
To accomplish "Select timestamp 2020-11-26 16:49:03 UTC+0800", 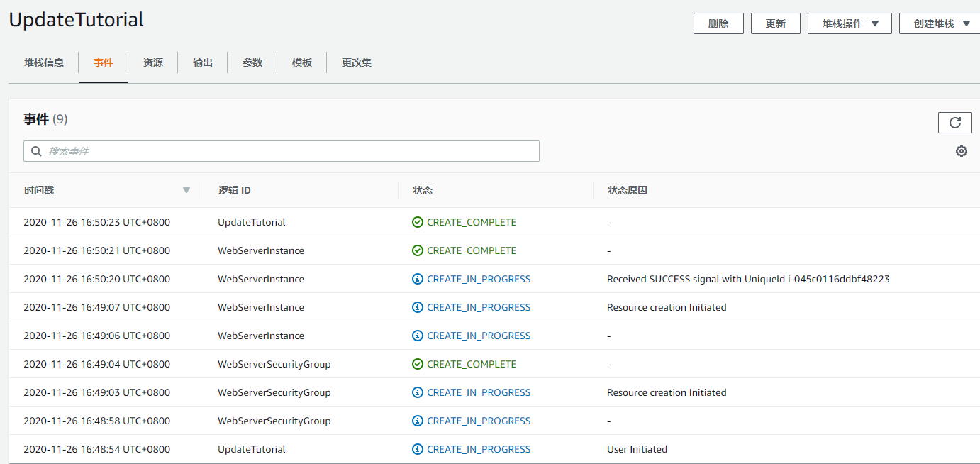I will tap(96, 392).
